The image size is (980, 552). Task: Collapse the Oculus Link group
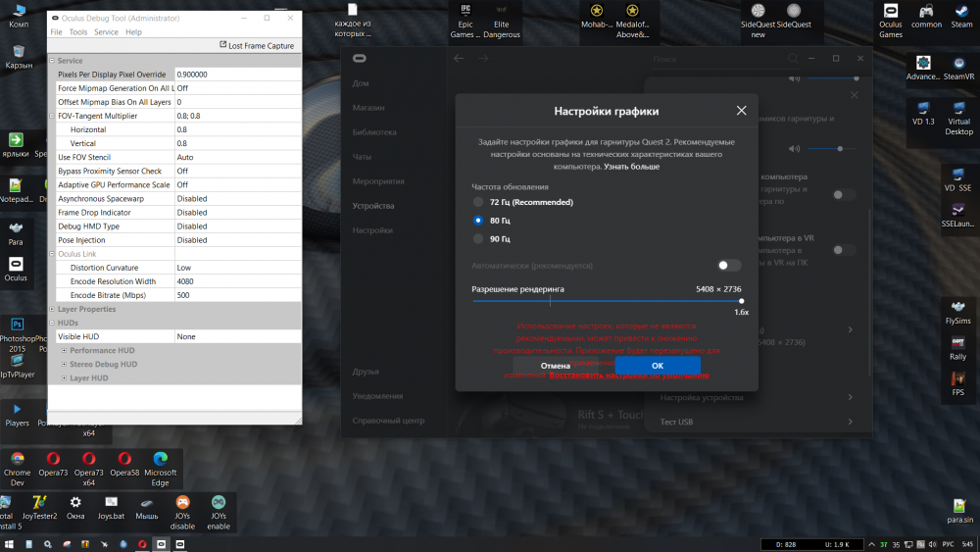coord(52,254)
